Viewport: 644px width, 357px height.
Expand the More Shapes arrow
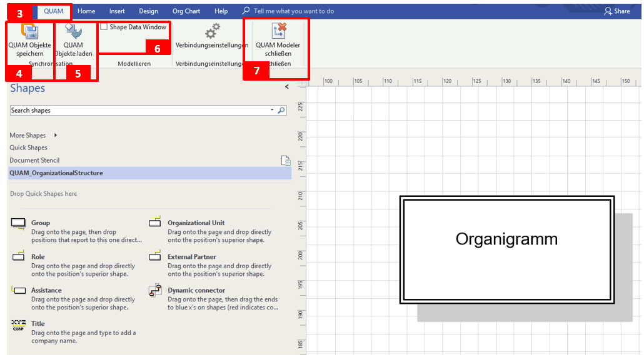56,135
